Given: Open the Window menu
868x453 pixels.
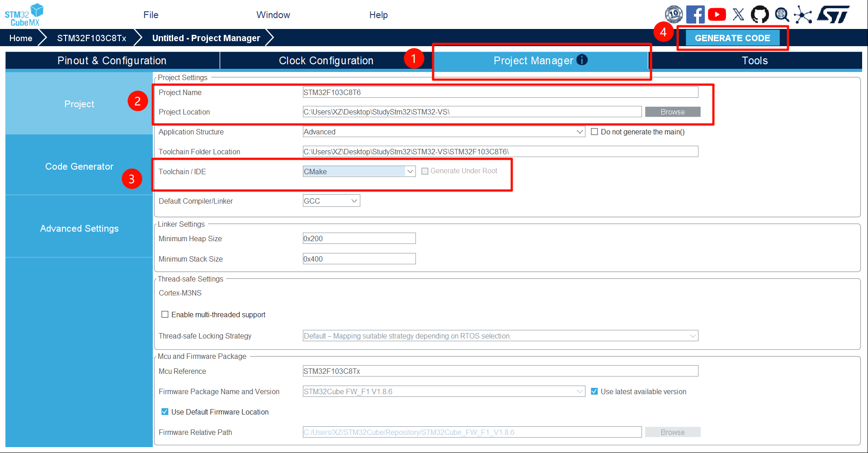Looking at the screenshot, I should pos(273,15).
